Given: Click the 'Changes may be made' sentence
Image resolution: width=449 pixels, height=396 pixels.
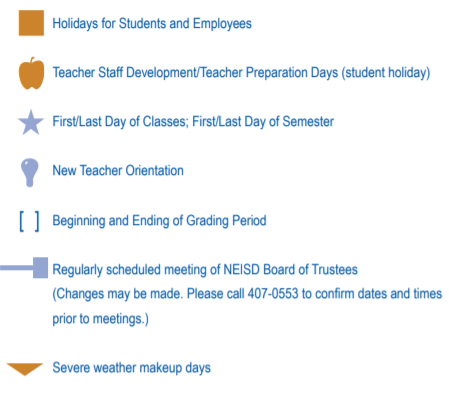Looking at the screenshot, I should (x=118, y=294).
